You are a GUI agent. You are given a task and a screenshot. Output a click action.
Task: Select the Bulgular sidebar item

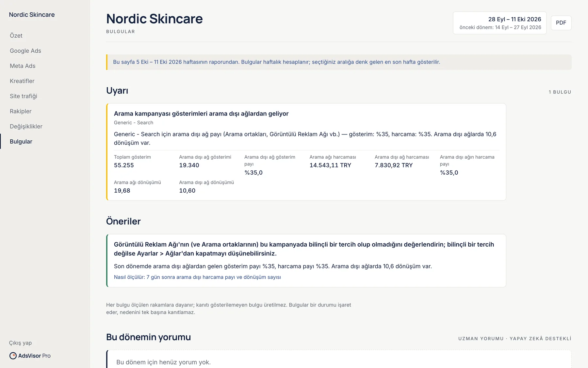[x=21, y=141]
